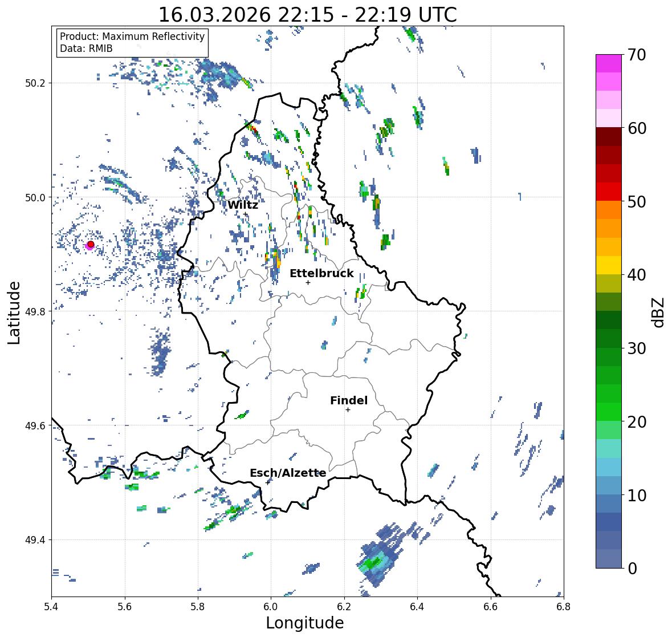Viewport: 672px width, 637px height.
Task: Click the Findel cross marker
Action: click(348, 410)
